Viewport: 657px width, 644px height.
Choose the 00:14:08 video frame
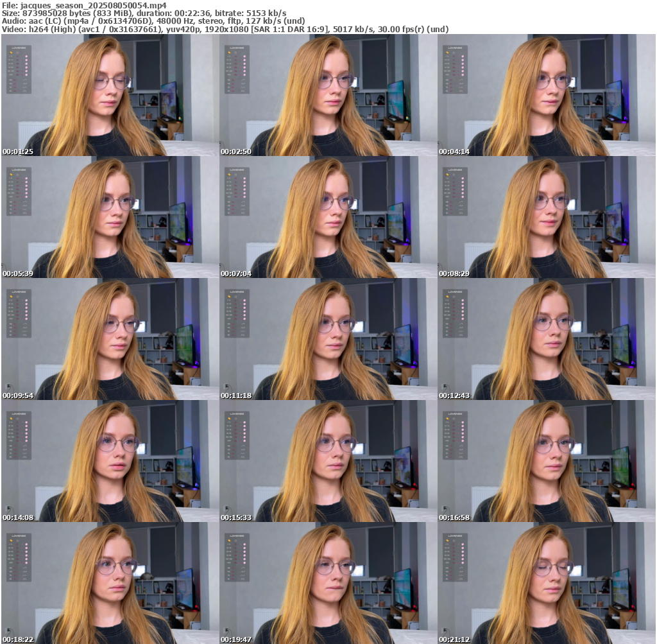click(110, 461)
